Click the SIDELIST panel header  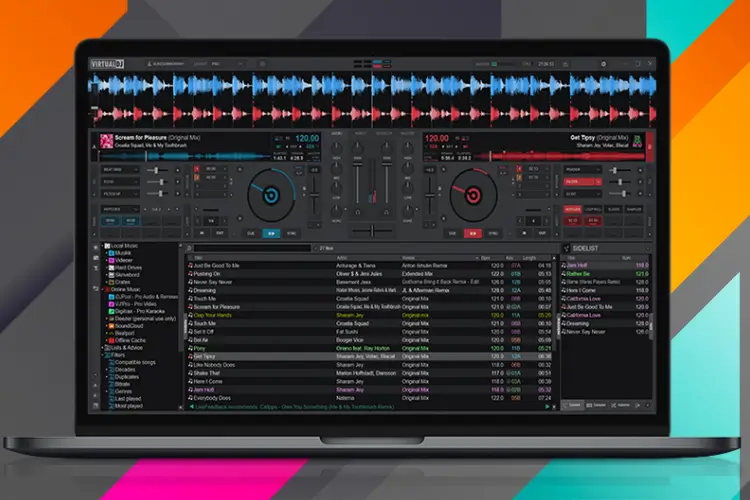pyautogui.click(x=607, y=248)
